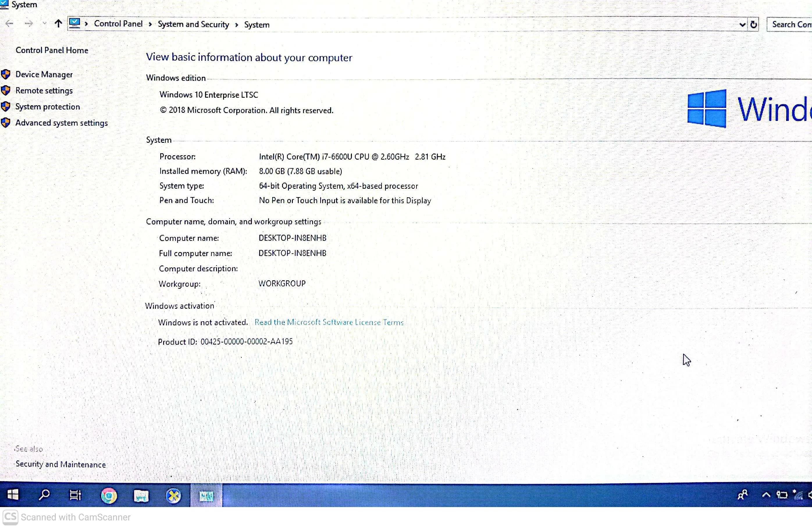Expand the chevron before System breadcrumb
The image size is (812, 528).
pos(236,25)
